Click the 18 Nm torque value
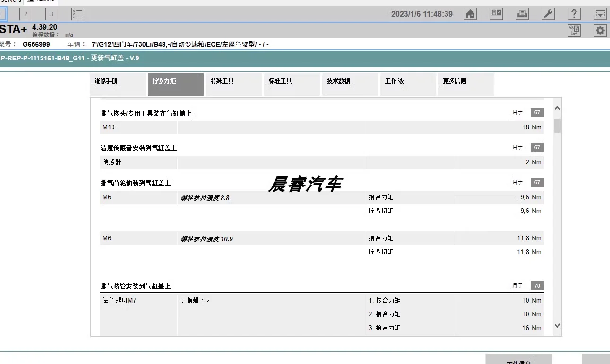The width and height of the screenshot is (610, 364). coord(532,127)
